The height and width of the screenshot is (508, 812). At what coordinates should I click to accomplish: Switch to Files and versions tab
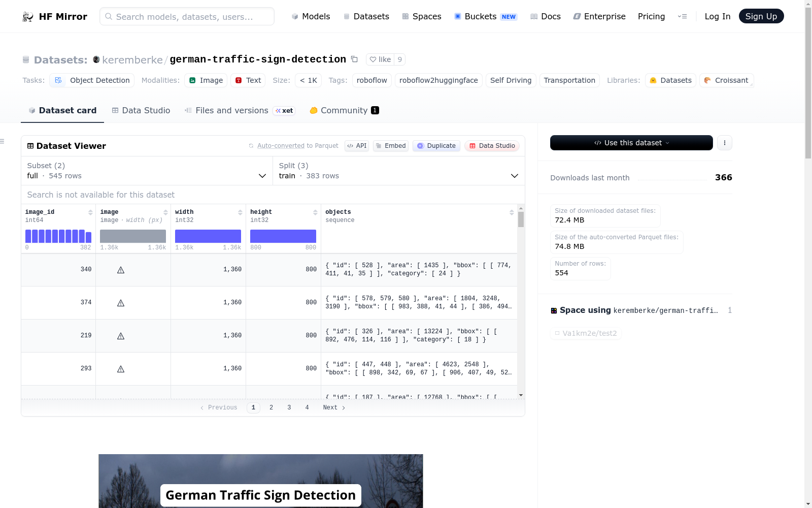tap(240, 110)
